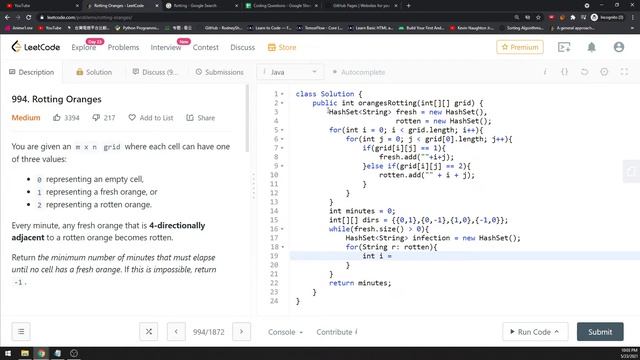The height and width of the screenshot is (360, 640).
Task: Click in code editor line 19
Action: coord(464,256)
